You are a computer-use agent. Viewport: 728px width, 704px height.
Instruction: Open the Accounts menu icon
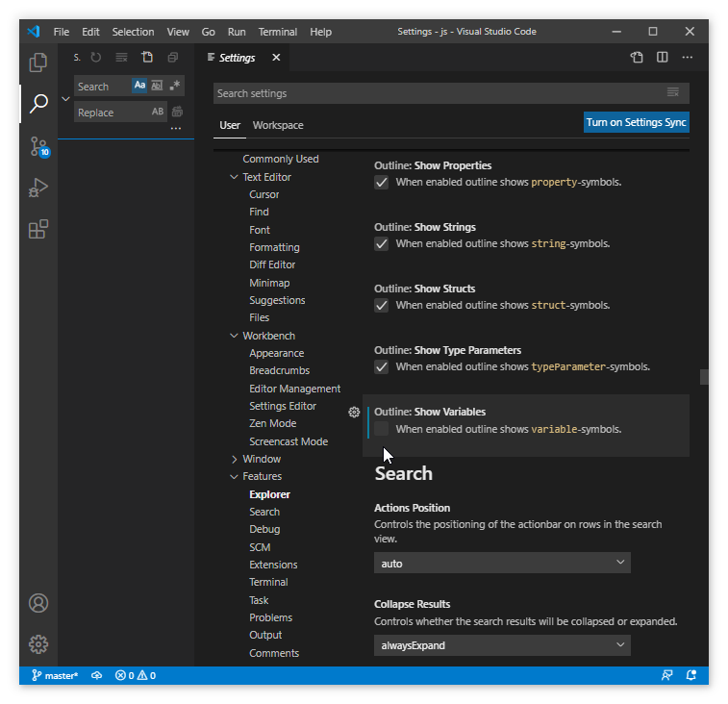[x=38, y=603]
